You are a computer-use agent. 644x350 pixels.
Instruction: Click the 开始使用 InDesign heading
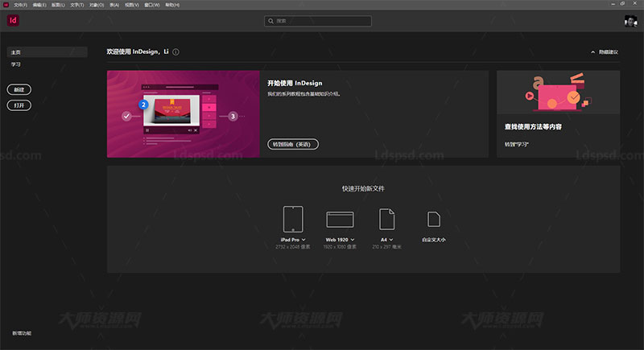tap(295, 84)
